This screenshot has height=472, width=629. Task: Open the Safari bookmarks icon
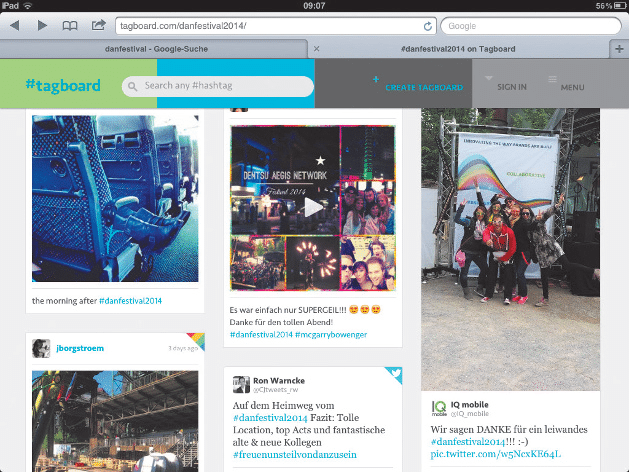tap(70, 25)
